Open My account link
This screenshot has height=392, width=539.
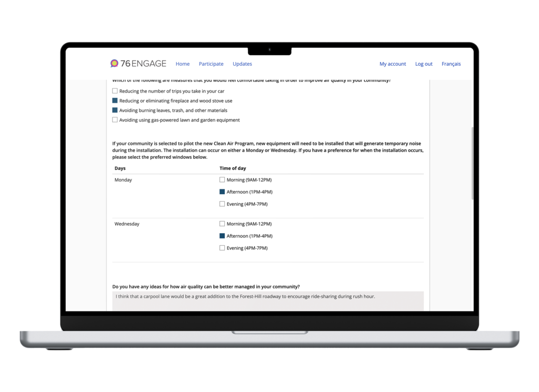pos(393,64)
